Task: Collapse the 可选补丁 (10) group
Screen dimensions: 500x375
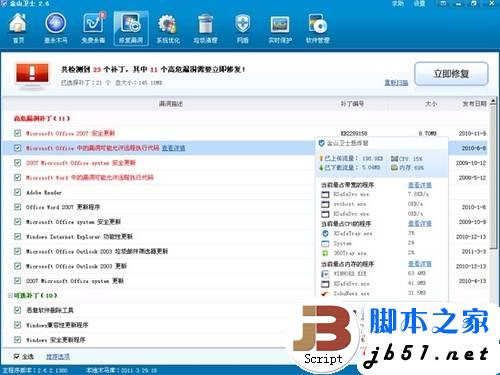Action: tap(10, 295)
